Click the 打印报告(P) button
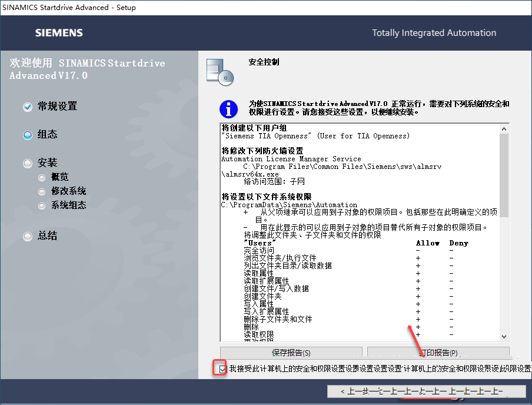The height and width of the screenshot is (405, 532). 438,353
